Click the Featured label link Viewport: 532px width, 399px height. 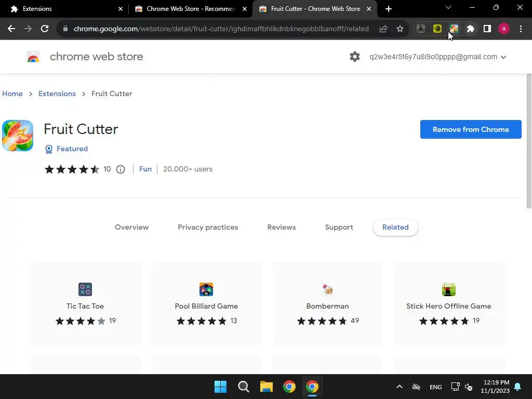pyautogui.click(x=72, y=149)
